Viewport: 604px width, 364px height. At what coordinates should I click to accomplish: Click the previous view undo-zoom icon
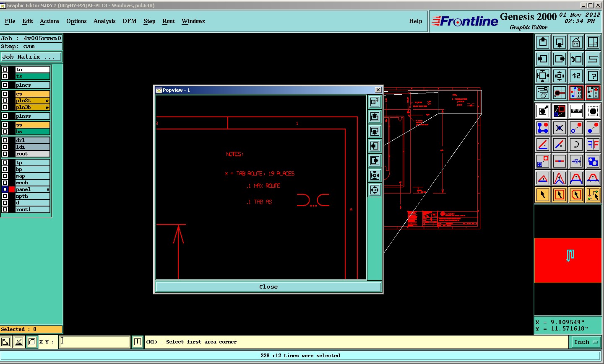tap(576, 59)
